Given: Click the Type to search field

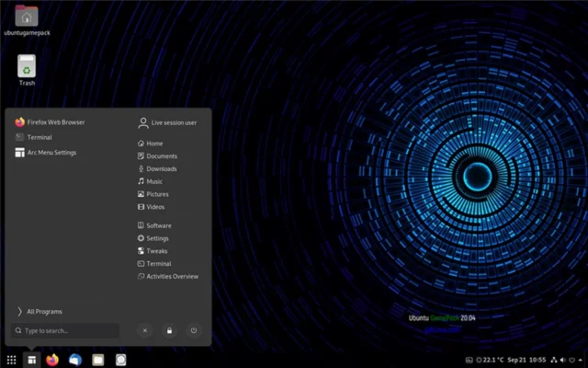Looking at the screenshot, I should coord(64,330).
